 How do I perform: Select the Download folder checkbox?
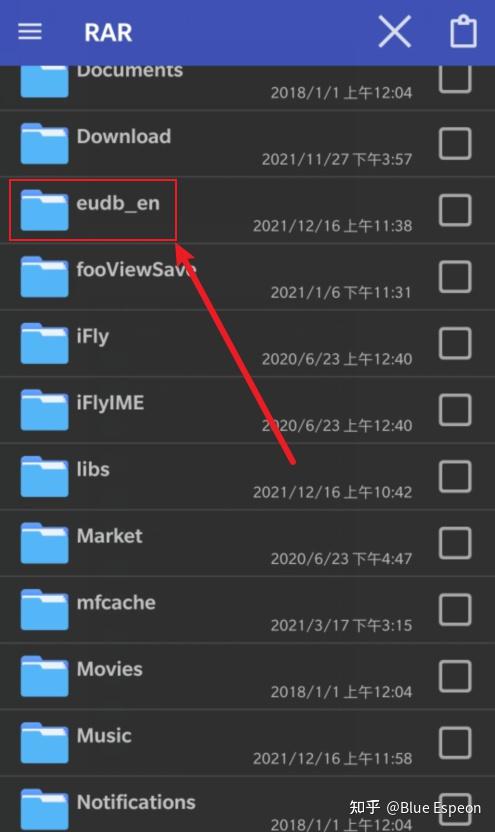pos(455,143)
